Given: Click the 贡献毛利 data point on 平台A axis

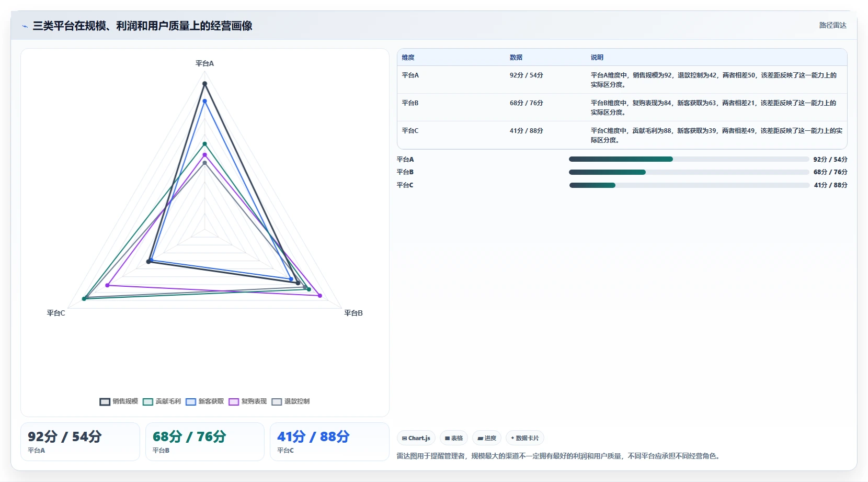Looking at the screenshot, I should [204, 144].
